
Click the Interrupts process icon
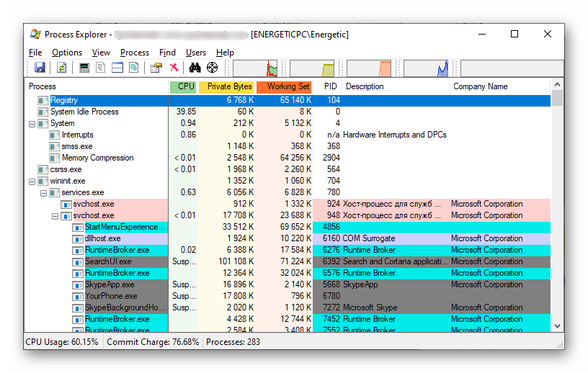[54, 135]
